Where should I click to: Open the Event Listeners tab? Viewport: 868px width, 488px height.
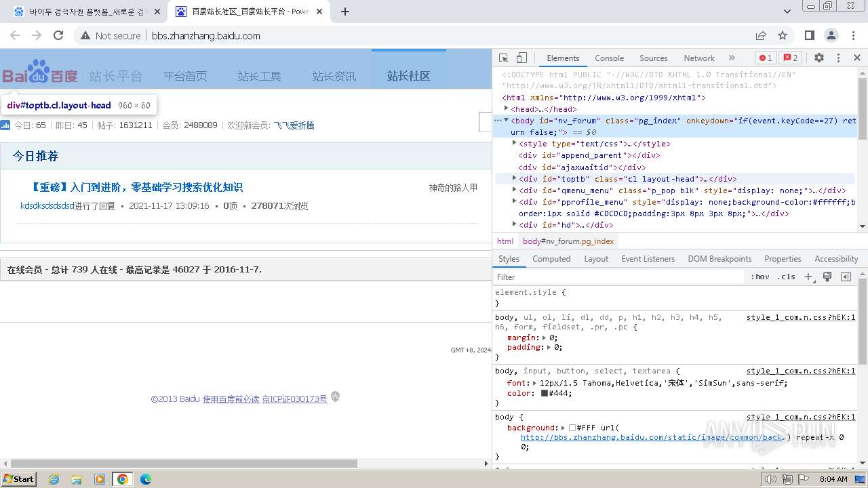tap(648, 259)
